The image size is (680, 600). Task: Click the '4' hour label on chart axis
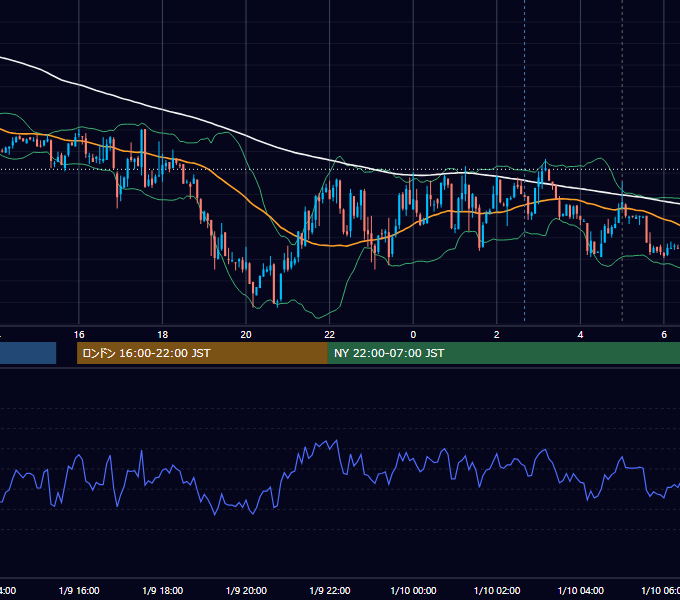pyautogui.click(x=580, y=334)
